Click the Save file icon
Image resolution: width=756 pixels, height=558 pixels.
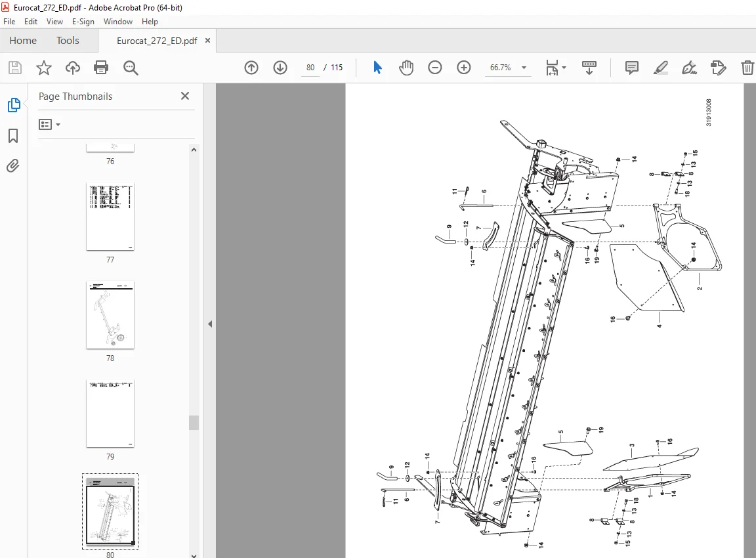(15, 68)
